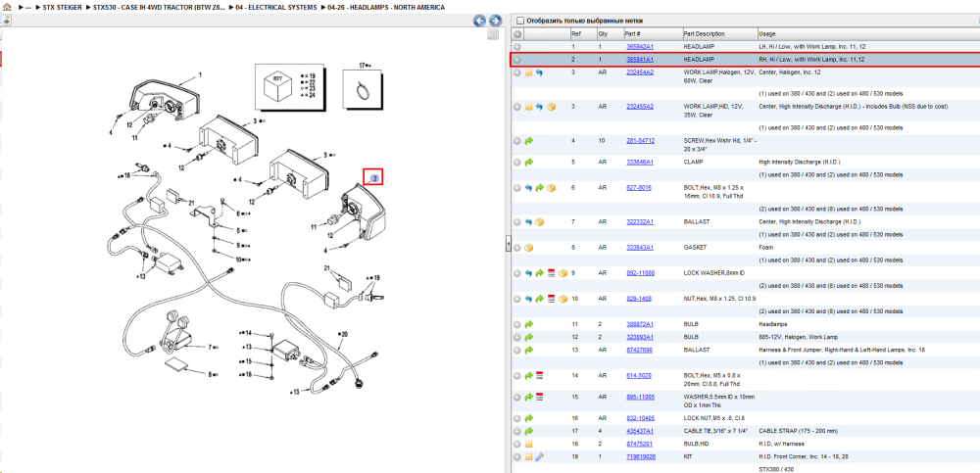Click the add-all circle in table header
The height and width of the screenshot is (473, 980).
[517, 33]
